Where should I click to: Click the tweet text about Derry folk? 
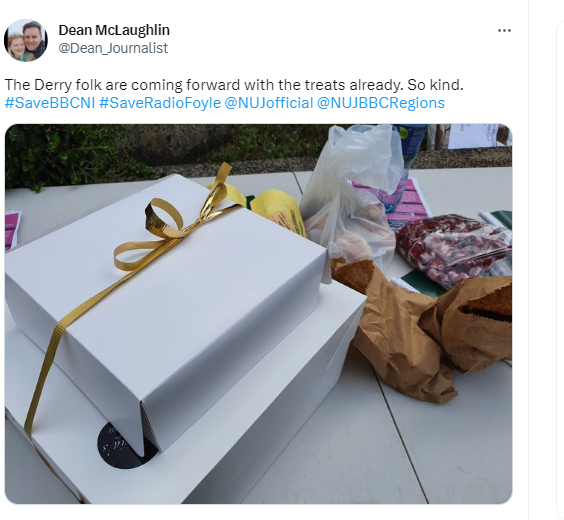tap(234, 85)
